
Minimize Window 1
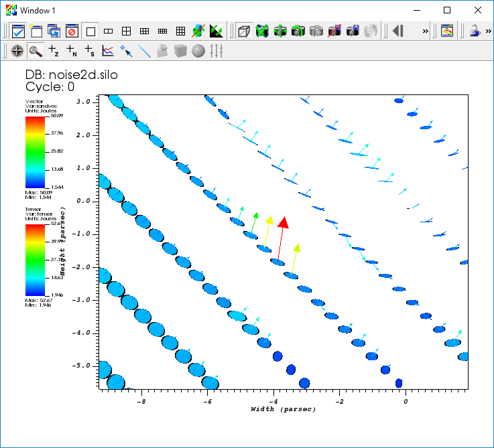(x=417, y=10)
